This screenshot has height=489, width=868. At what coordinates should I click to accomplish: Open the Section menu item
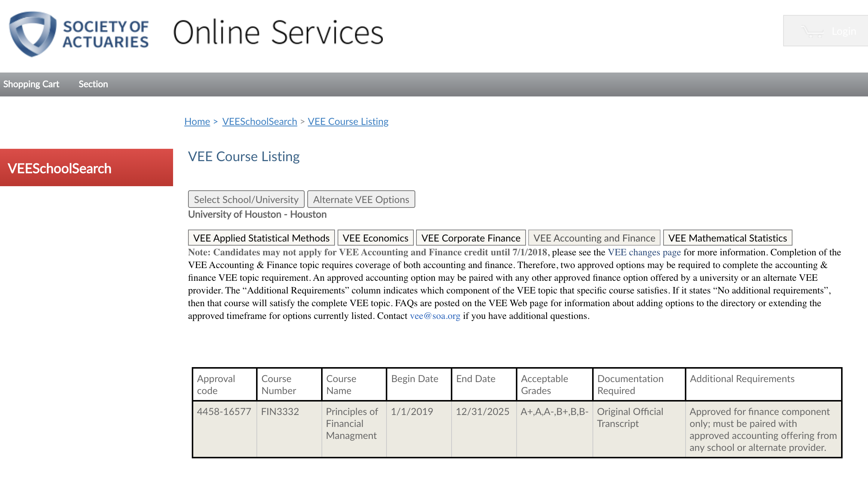click(93, 84)
